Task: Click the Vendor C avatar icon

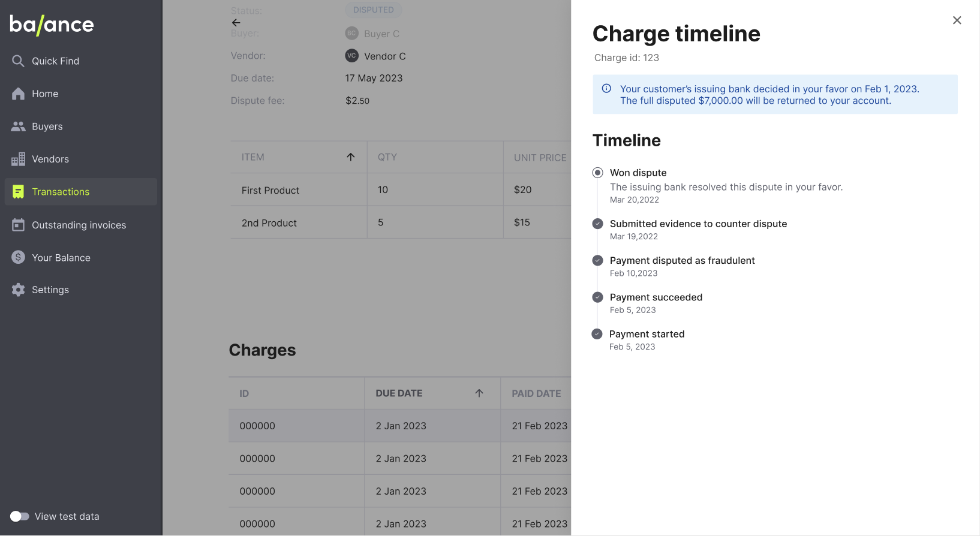Action: (x=352, y=56)
